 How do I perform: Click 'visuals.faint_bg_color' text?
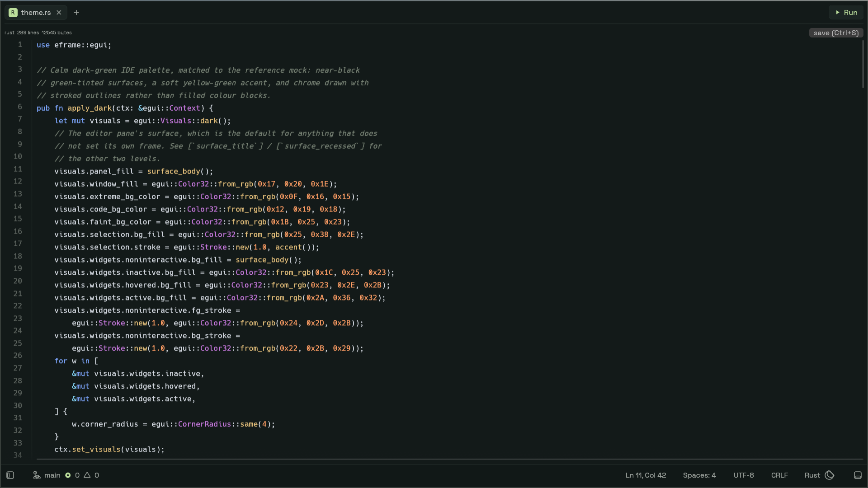tap(103, 222)
